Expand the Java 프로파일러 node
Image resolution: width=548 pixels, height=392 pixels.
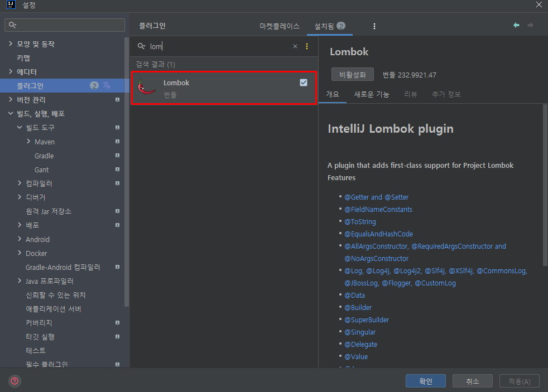pyautogui.click(x=20, y=280)
